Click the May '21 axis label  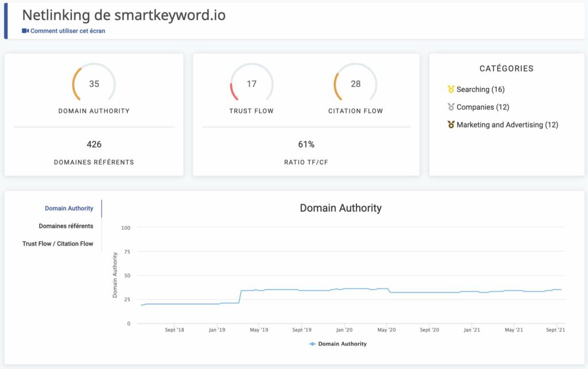pyautogui.click(x=513, y=330)
